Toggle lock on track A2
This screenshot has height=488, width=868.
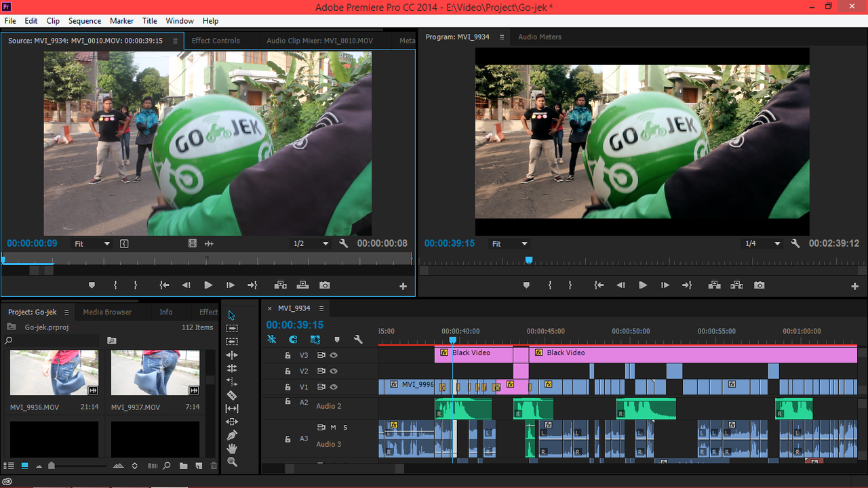[x=288, y=401]
